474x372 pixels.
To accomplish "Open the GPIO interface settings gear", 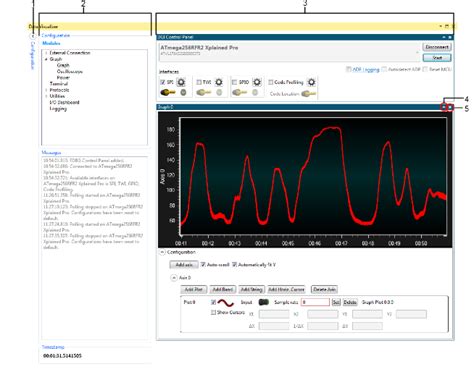I will [x=257, y=82].
